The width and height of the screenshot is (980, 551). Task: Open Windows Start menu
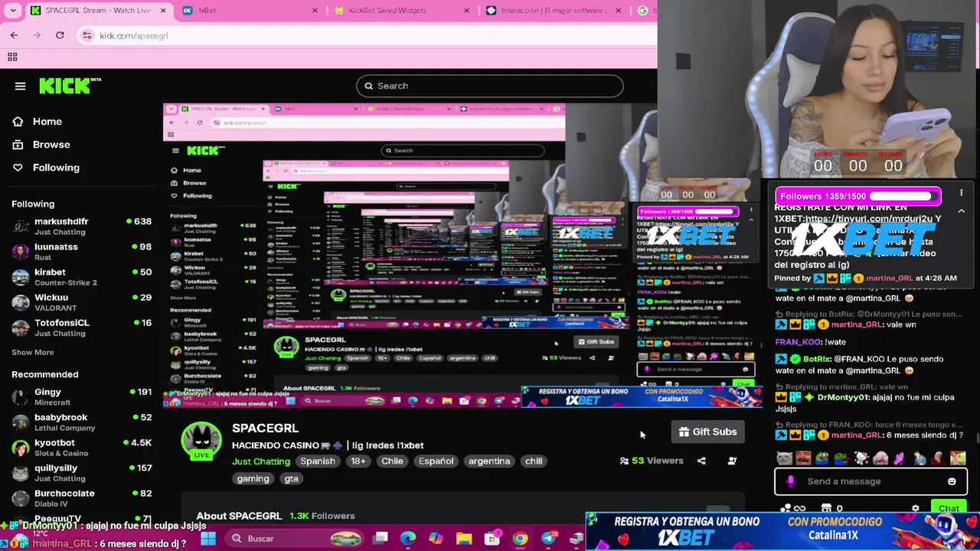point(208,538)
